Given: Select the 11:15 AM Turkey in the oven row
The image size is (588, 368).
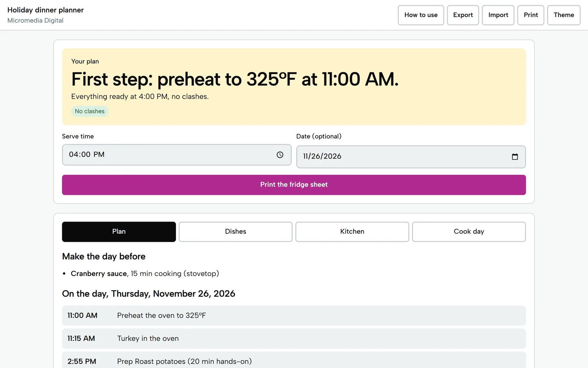Looking at the screenshot, I should pyautogui.click(x=294, y=339).
